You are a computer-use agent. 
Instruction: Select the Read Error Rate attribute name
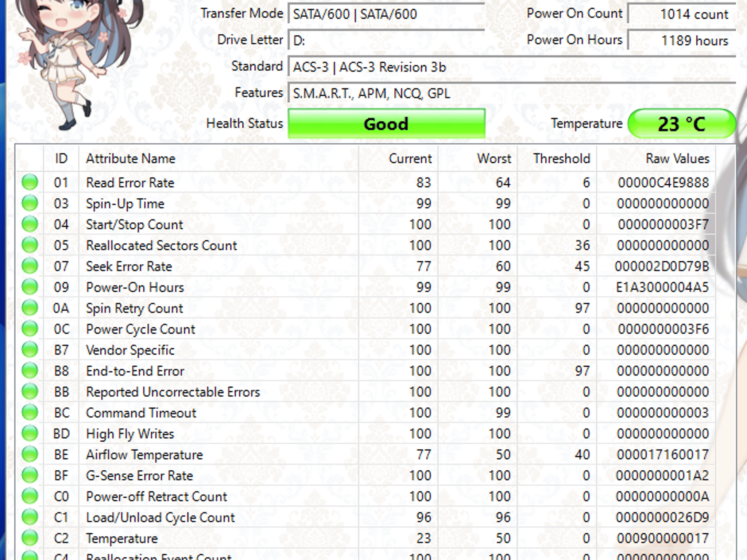pos(130,183)
